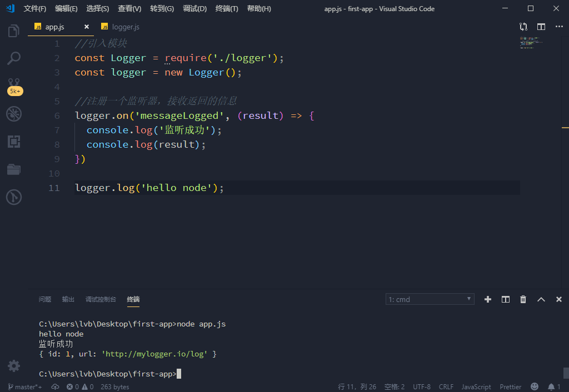Open the Explorer view in activity bar
Screen dimensions: 569x392
click(x=14, y=31)
